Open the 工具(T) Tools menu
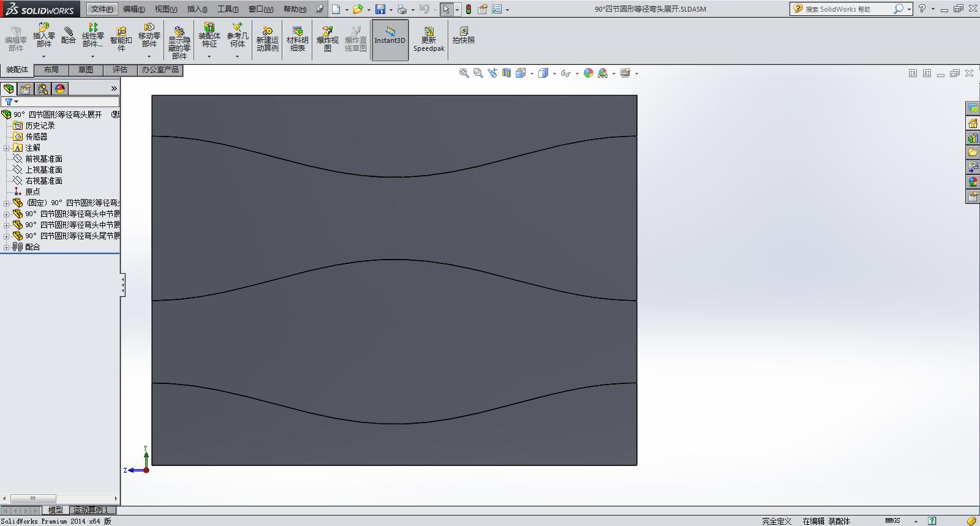Image resolution: width=980 pixels, height=526 pixels. click(x=227, y=9)
